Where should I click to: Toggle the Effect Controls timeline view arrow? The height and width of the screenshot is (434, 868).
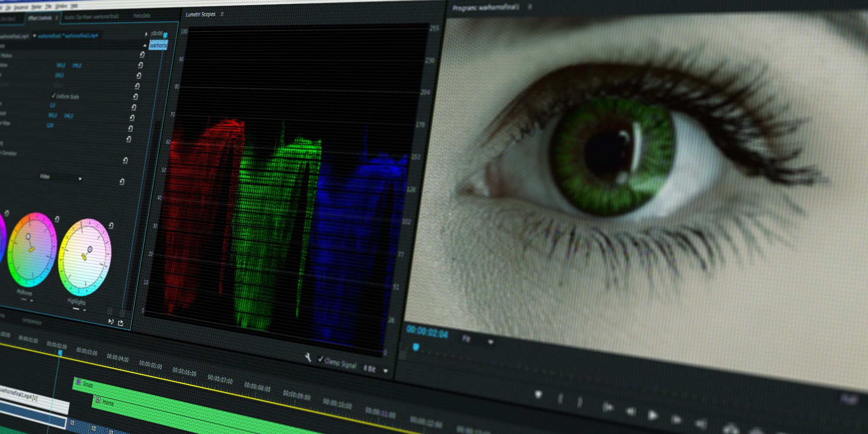[146, 34]
